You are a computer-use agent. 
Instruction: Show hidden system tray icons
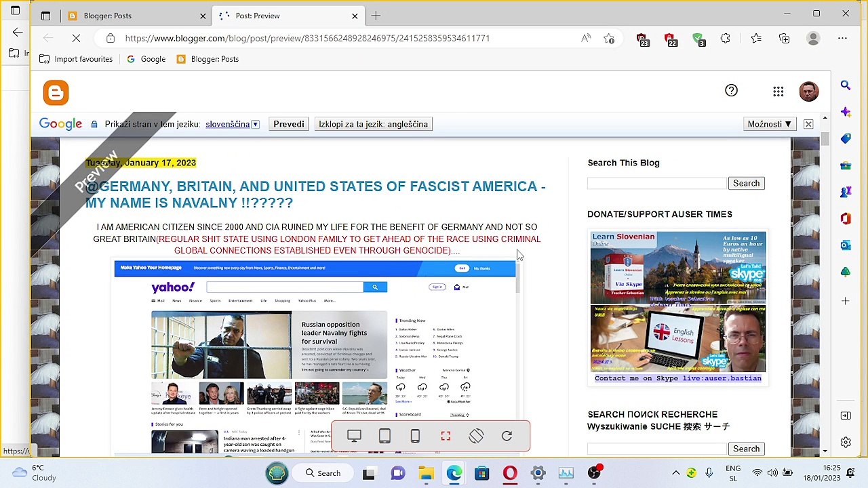click(675, 473)
